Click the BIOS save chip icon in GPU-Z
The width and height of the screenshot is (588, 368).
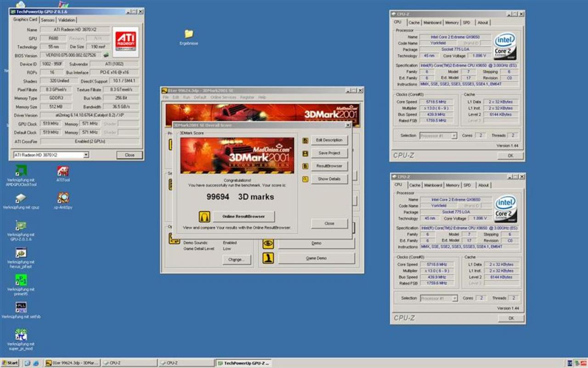106,55
